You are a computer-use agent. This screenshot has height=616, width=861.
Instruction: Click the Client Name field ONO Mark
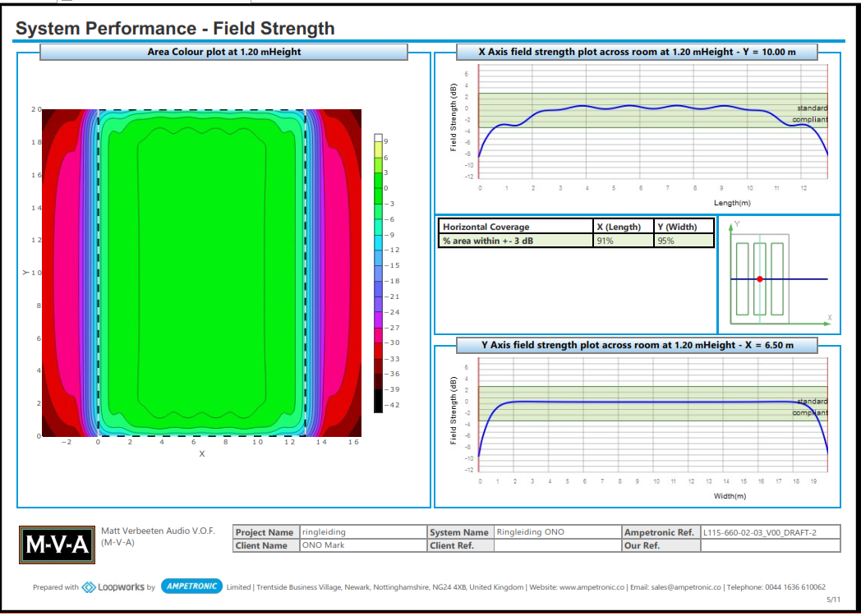[361, 545]
